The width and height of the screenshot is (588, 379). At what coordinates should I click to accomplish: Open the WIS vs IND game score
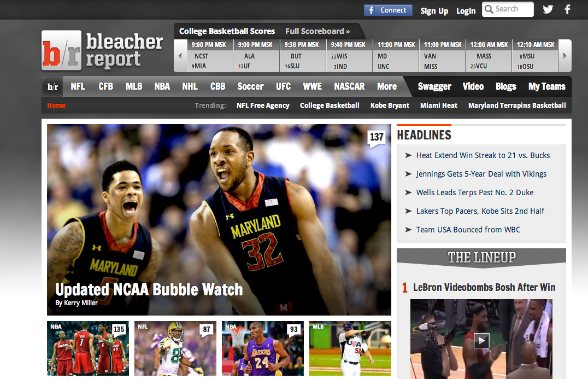(x=349, y=56)
